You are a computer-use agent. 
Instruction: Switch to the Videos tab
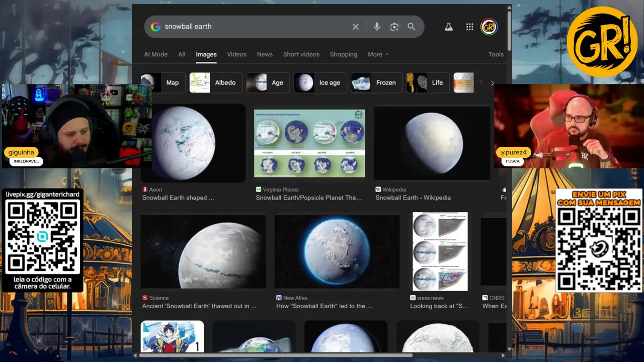(x=236, y=54)
